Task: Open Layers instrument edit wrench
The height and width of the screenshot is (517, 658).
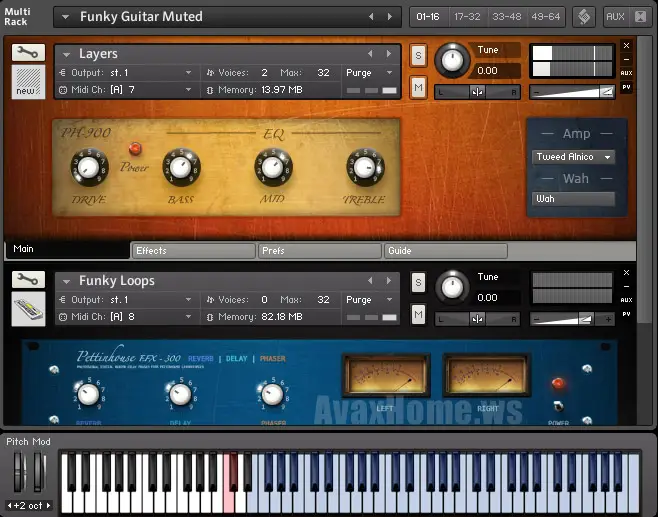Action: (x=28, y=52)
